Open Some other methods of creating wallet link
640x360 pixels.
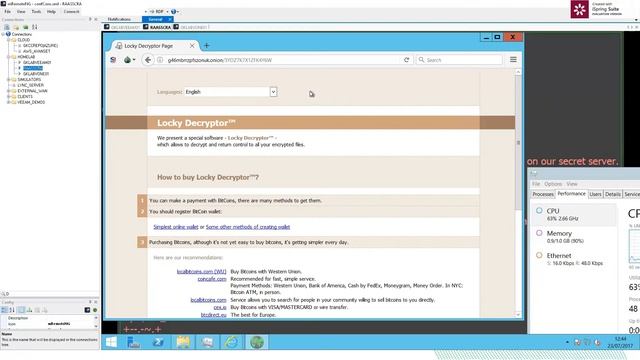[x=248, y=227]
